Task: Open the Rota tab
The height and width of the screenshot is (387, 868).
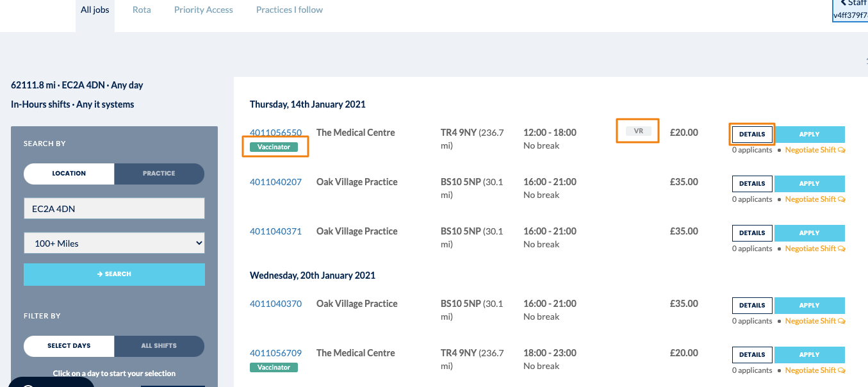Action: (x=142, y=10)
